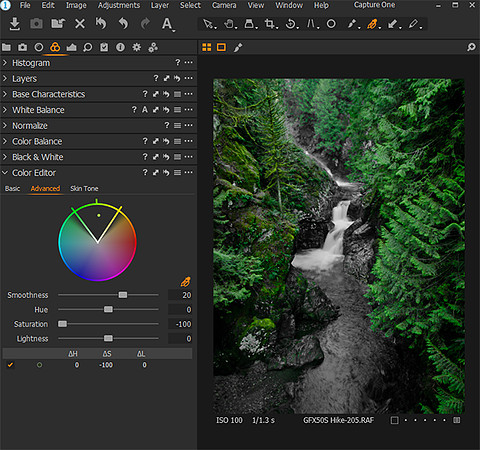Toggle the single viewer mode icon
The image size is (480, 450).
pos(221,47)
